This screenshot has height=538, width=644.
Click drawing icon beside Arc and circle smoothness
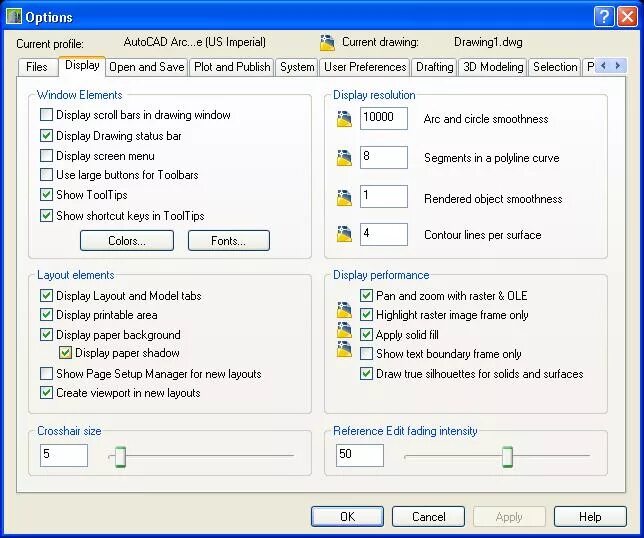point(344,119)
